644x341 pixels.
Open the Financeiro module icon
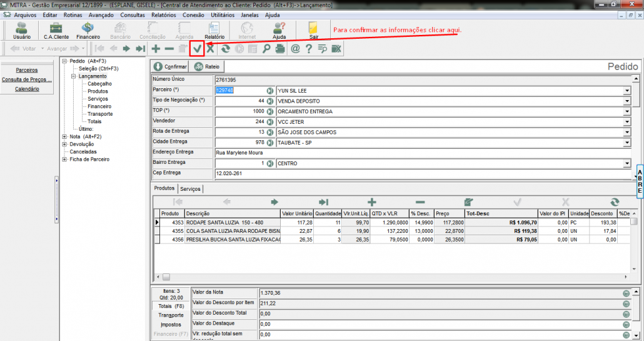tap(88, 30)
